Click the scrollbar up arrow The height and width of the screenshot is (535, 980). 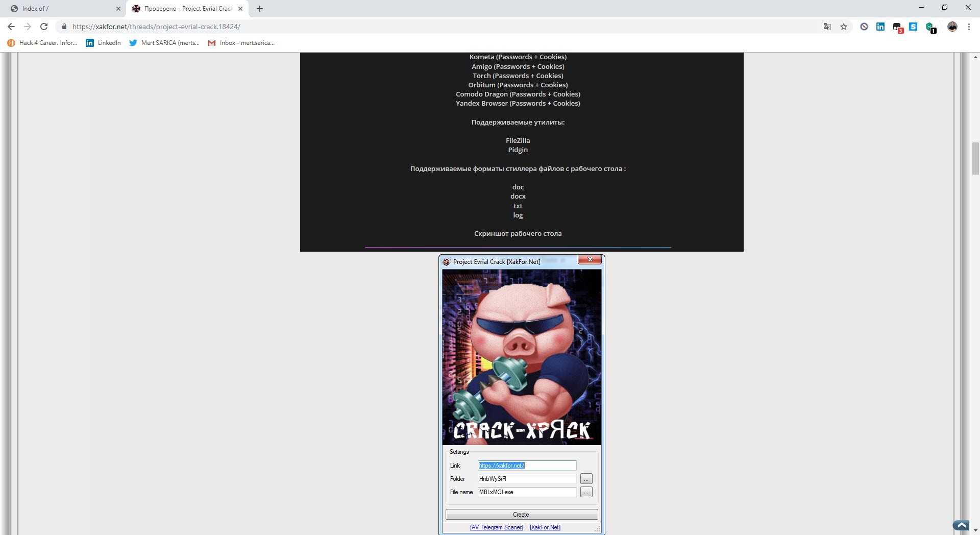[x=975, y=57]
